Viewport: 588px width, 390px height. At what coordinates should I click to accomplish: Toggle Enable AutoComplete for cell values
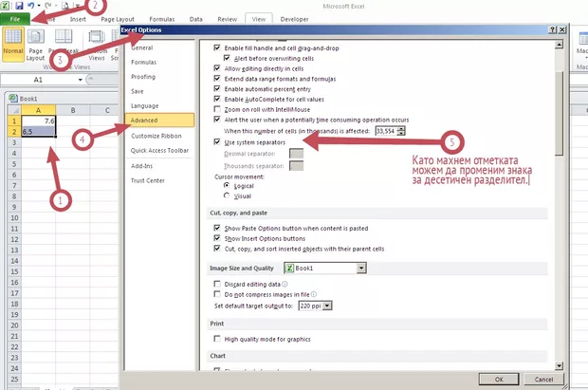click(x=217, y=99)
